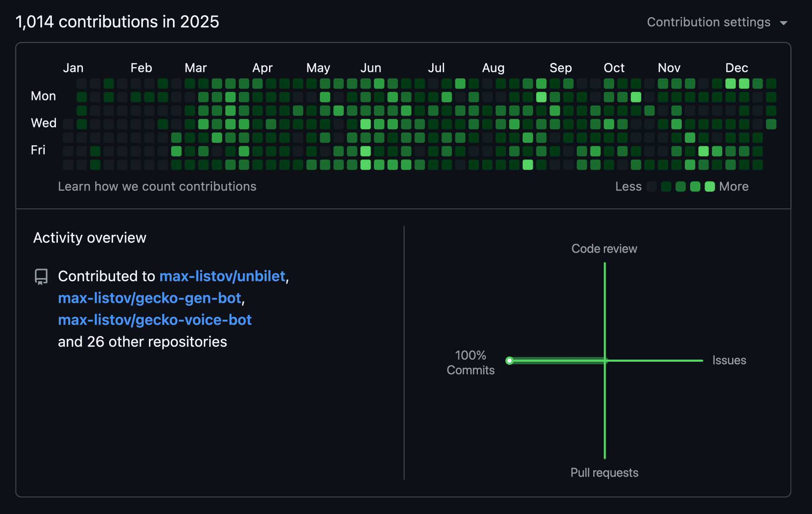Click the Contribution settings chevron arrow

tap(785, 23)
